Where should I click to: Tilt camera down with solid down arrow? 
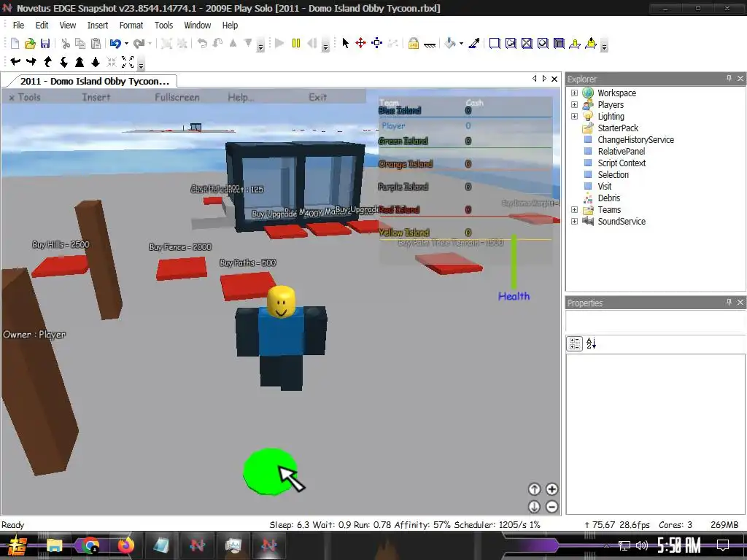tap(96, 61)
